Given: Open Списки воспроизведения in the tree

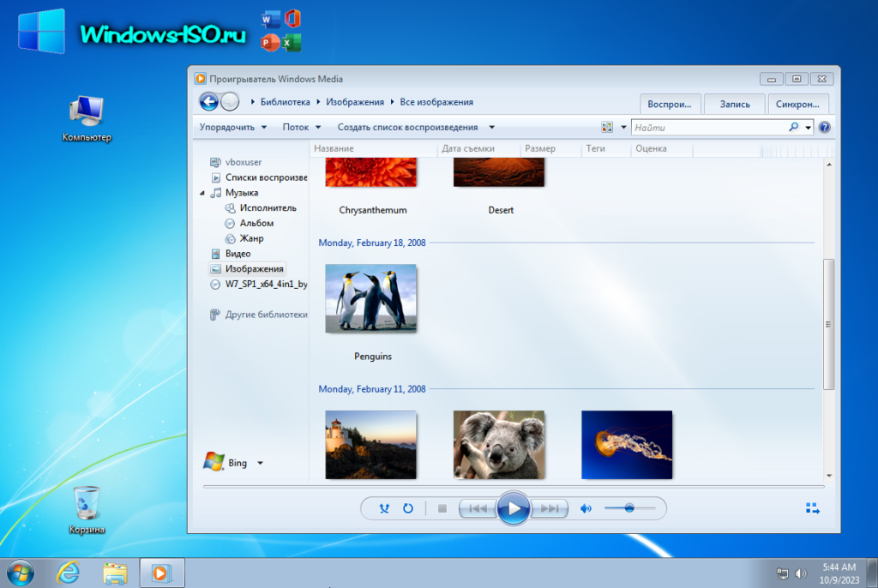Looking at the screenshot, I should (x=266, y=177).
